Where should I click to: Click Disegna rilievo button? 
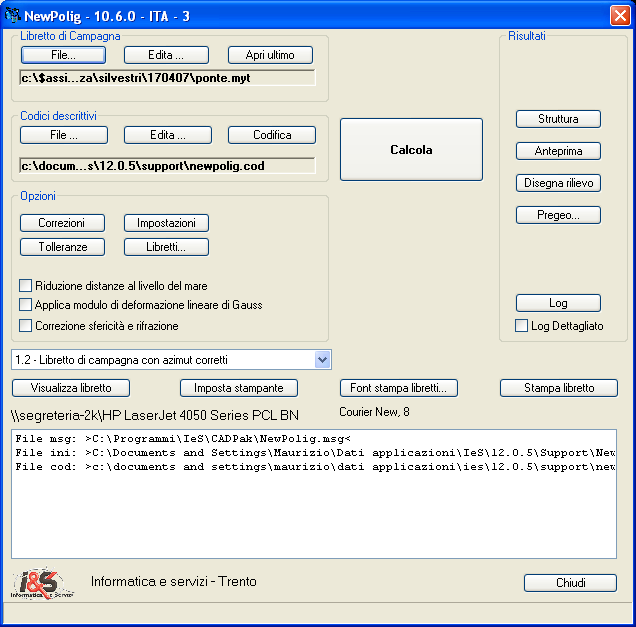[558, 183]
